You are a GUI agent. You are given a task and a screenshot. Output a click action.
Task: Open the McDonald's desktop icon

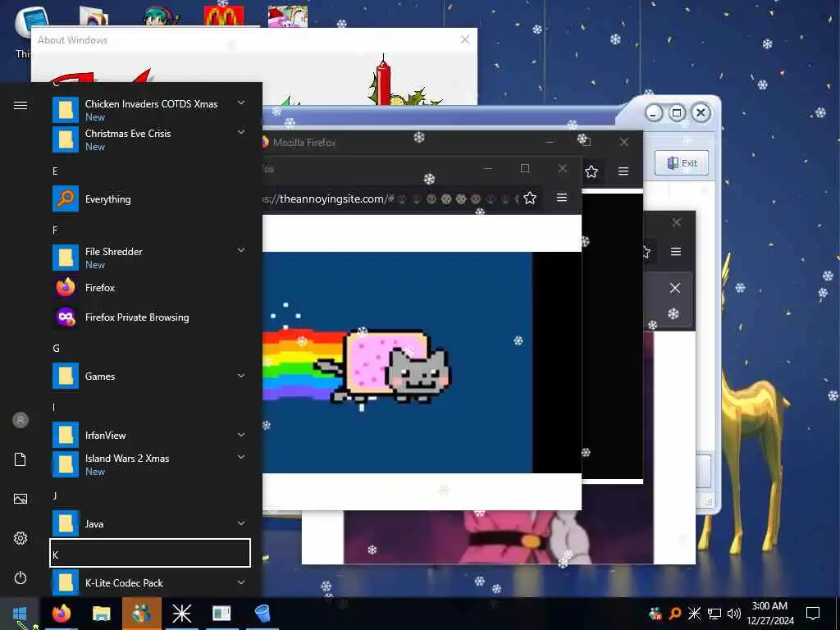224,16
